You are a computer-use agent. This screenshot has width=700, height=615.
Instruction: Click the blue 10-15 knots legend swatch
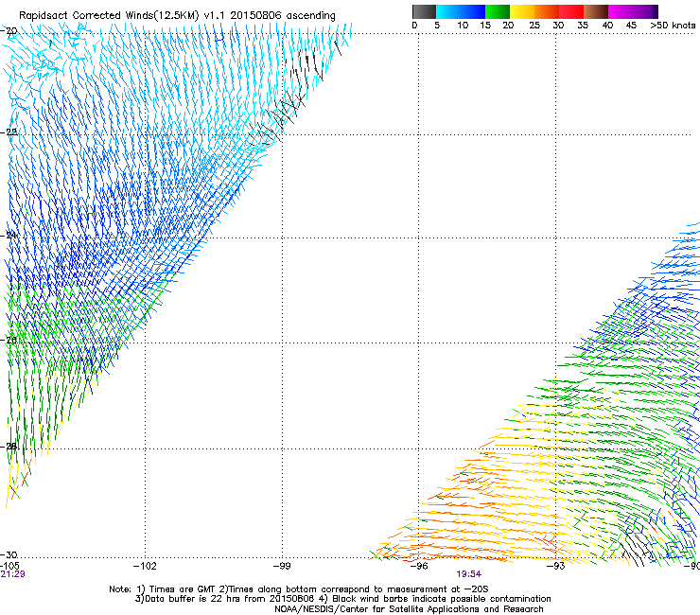[473, 11]
